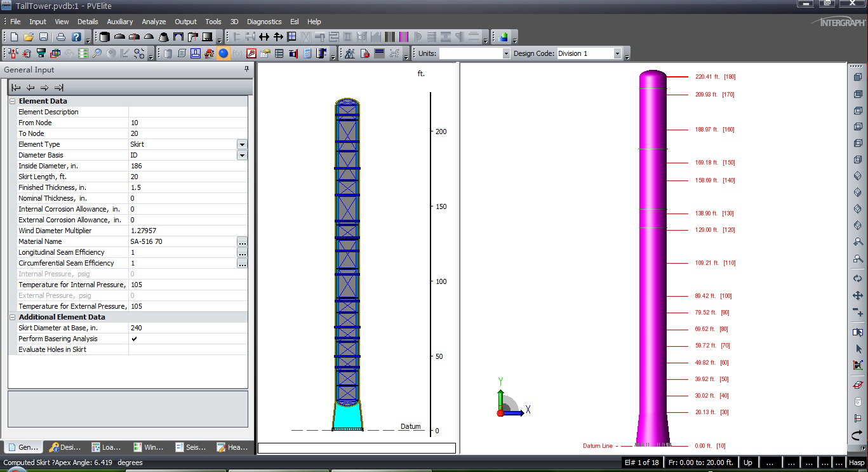Screen dimensions: 868x472
Task: Pin the General Input panel
Action: 247,69
